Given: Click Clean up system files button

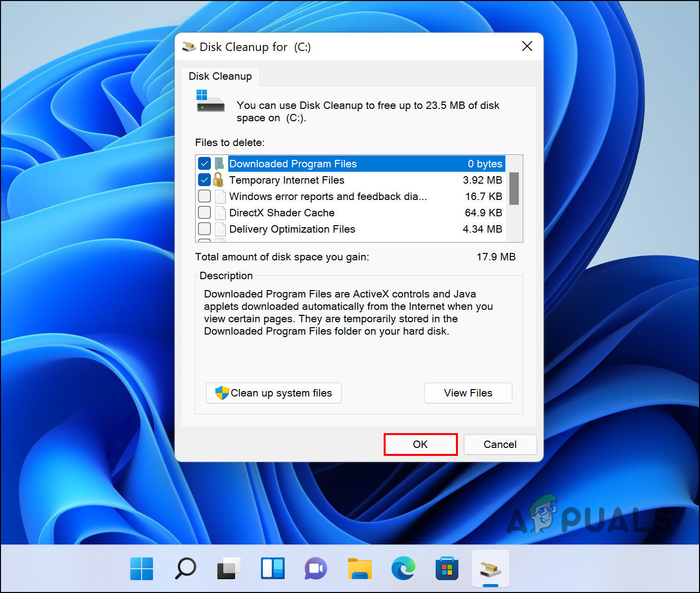Looking at the screenshot, I should coord(274,393).
